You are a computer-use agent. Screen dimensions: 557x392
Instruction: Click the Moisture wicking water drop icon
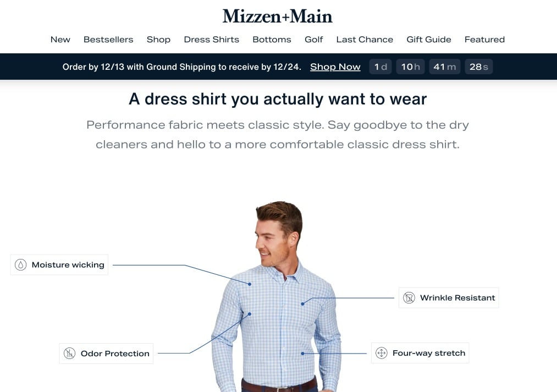point(20,265)
